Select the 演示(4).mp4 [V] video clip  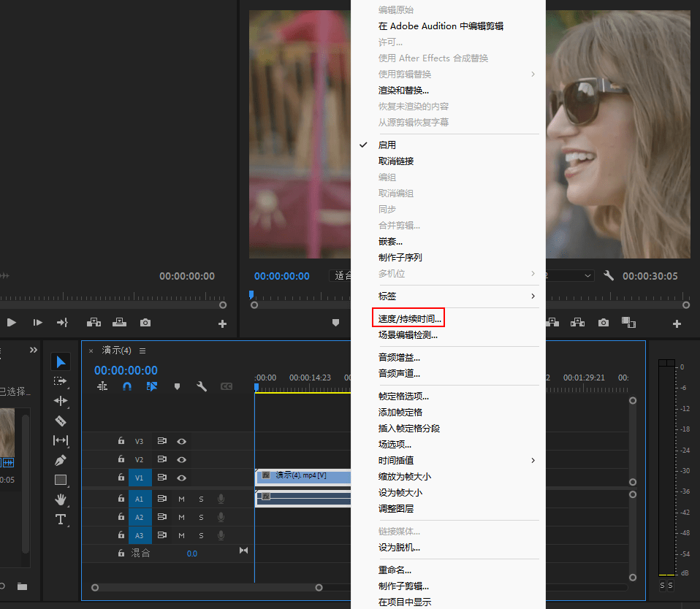pyautogui.click(x=303, y=477)
